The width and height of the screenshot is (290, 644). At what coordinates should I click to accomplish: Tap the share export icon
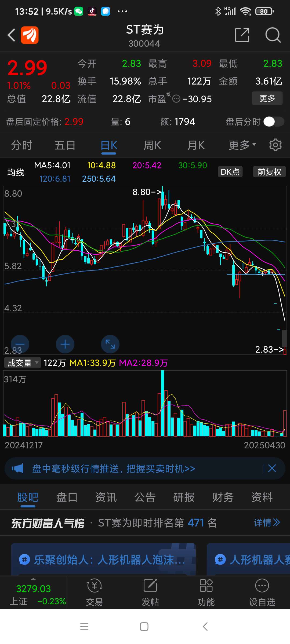point(242,35)
